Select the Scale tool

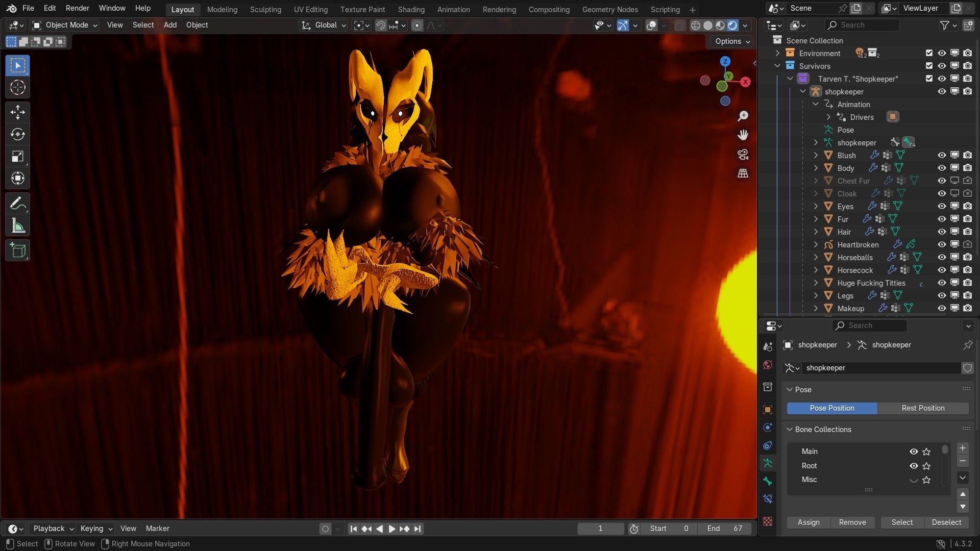18,156
